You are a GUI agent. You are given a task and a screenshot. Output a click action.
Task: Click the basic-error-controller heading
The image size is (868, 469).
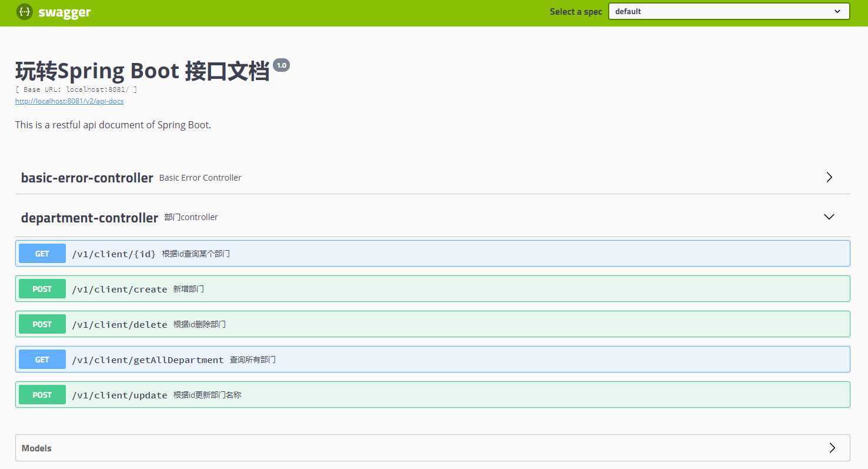tap(87, 178)
